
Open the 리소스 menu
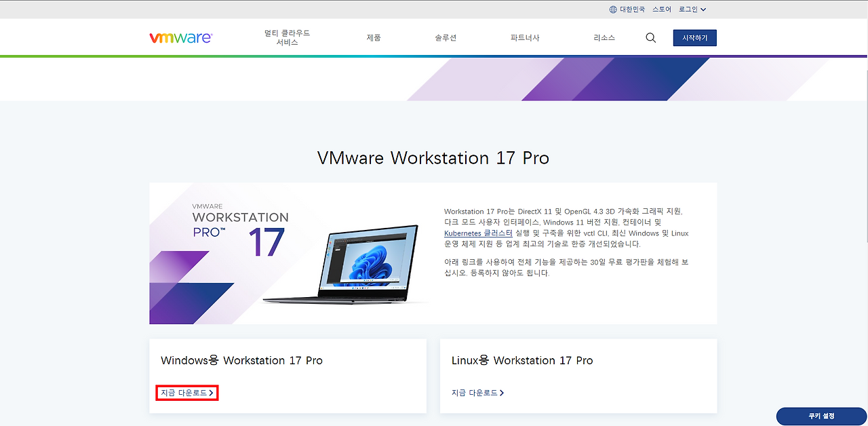pyautogui.click(x=604, y=38)
